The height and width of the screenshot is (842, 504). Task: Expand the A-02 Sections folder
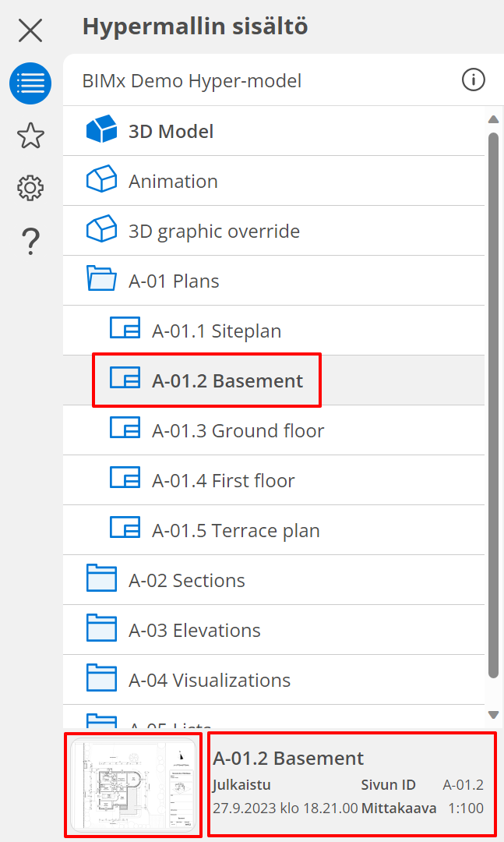coord(186,581)
